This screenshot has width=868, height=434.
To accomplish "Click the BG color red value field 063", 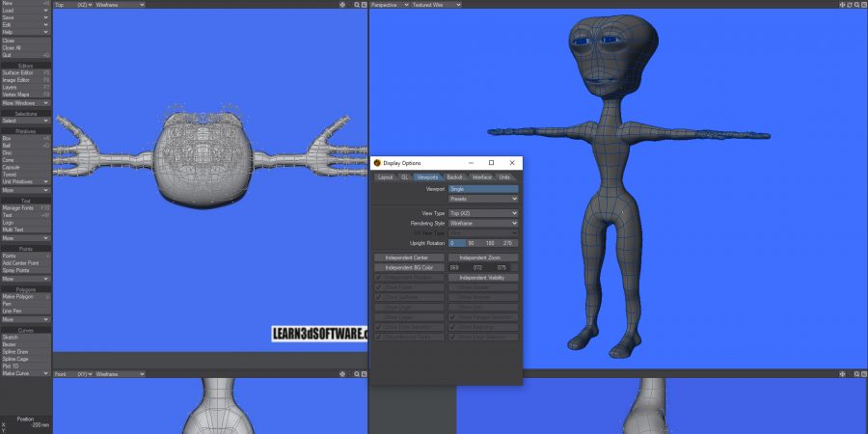I will tap(456, 267).
